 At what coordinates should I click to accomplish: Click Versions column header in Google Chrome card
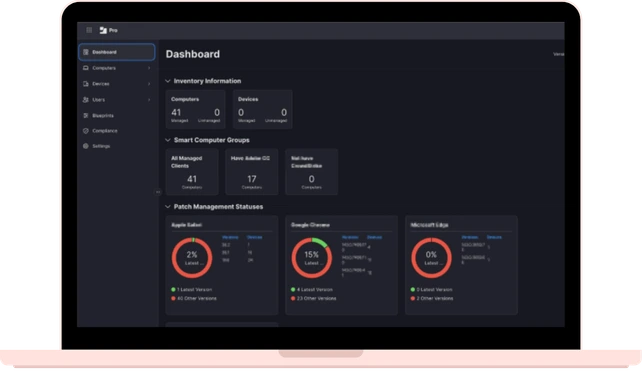click(350, 237)
